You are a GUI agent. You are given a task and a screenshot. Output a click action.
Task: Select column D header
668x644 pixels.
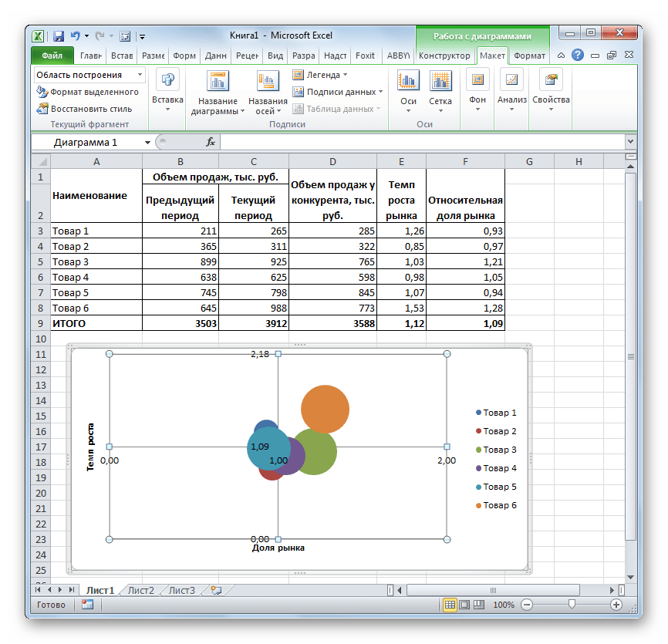[x=332, y=162]
